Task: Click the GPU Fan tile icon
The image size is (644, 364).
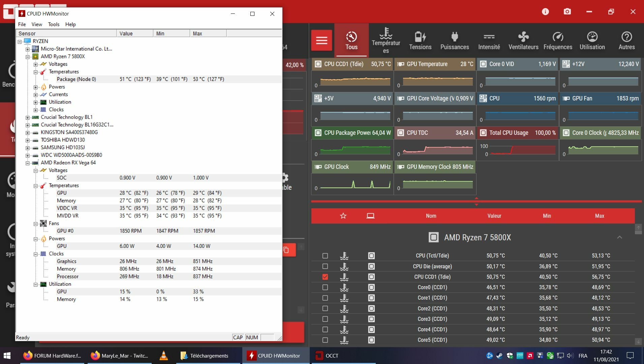Action: pyautogui.click(x=566, y=98)
